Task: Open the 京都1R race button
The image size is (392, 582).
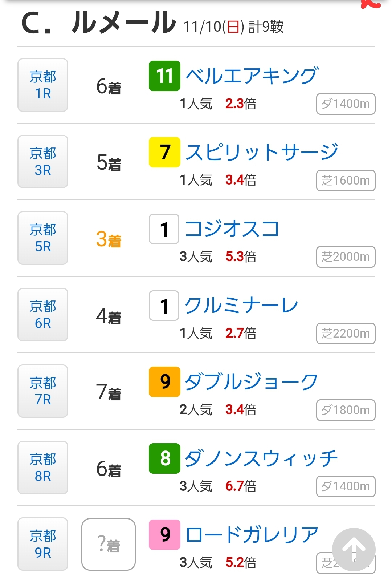Action: 43,85
